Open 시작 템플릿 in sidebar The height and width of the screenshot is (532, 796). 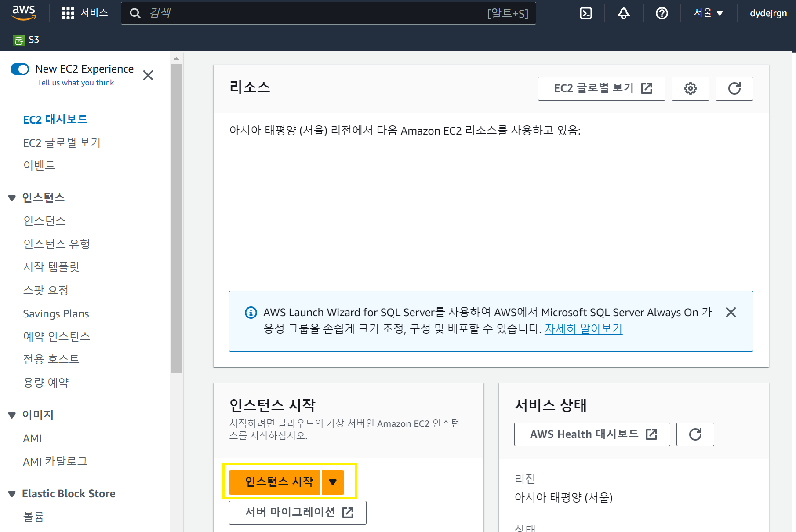point(51,267)
